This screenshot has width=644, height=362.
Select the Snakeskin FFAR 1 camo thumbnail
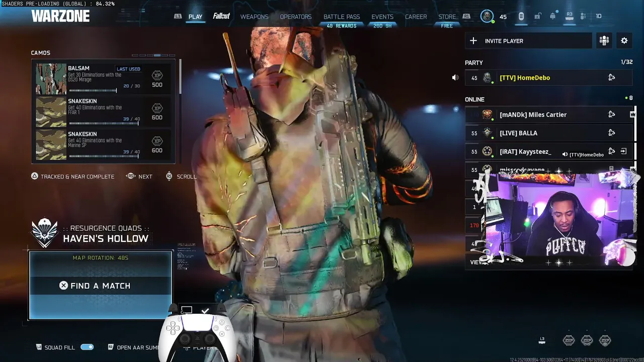[x=51, y=112]
